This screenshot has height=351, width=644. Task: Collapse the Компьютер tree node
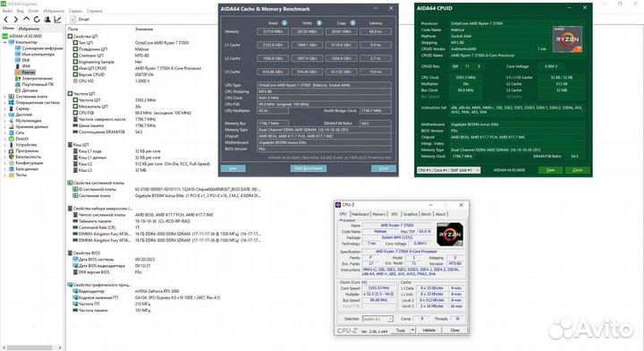pyautogui.click(x=5, y=42)
